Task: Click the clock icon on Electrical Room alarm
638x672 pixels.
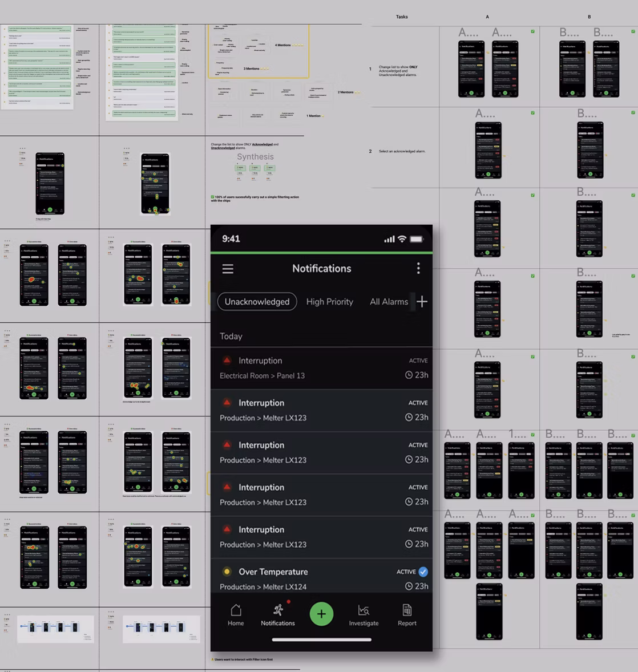Action: (x=409, y=375)
